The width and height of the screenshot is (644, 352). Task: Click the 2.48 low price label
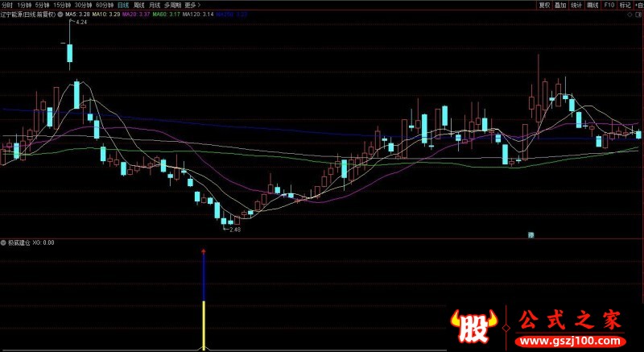coord(234,230)
